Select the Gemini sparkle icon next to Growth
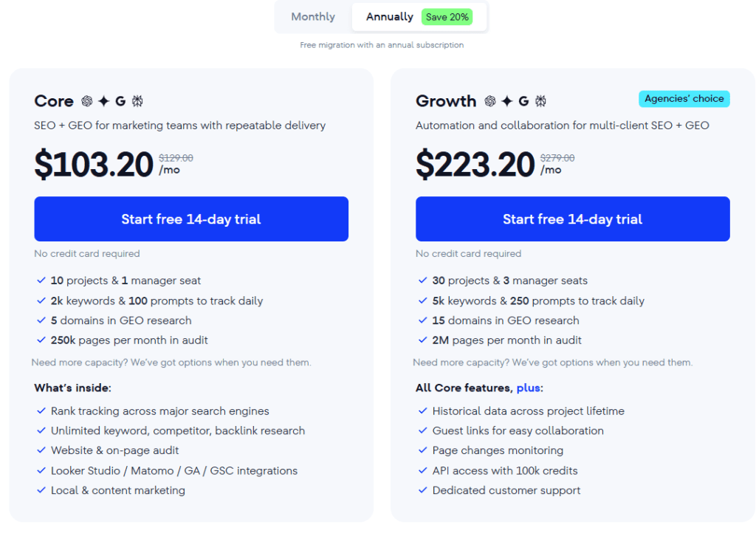 (507, 101)
